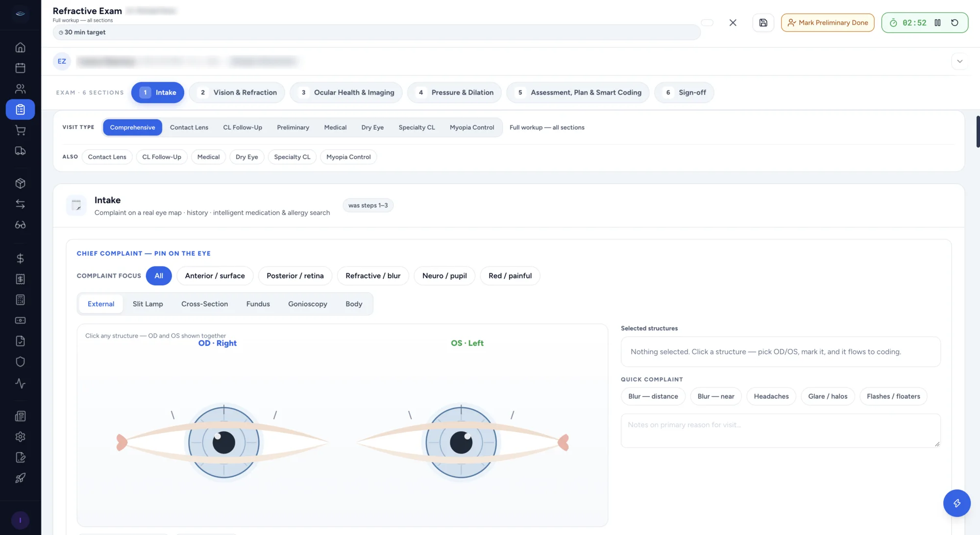This screenshot has width=980, height=535.
Task: Pause the exam timer
Action: pyautogui.click(x=937, y=23)
